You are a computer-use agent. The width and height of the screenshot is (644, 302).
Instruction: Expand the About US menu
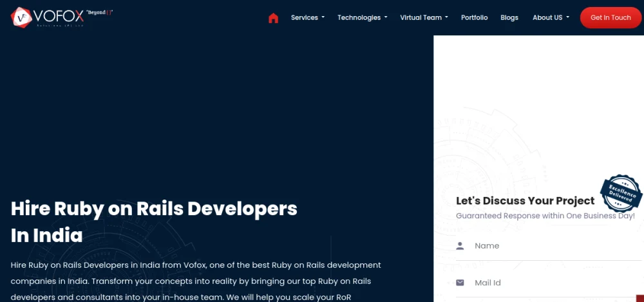pos(551,17)
